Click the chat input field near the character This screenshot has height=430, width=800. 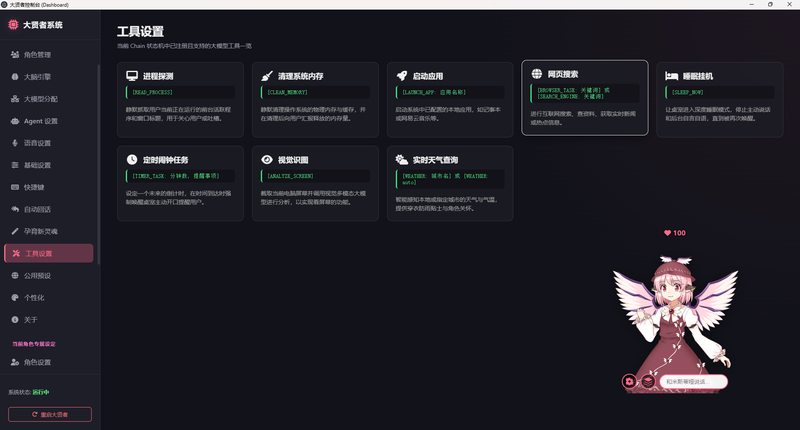[693, 382]
